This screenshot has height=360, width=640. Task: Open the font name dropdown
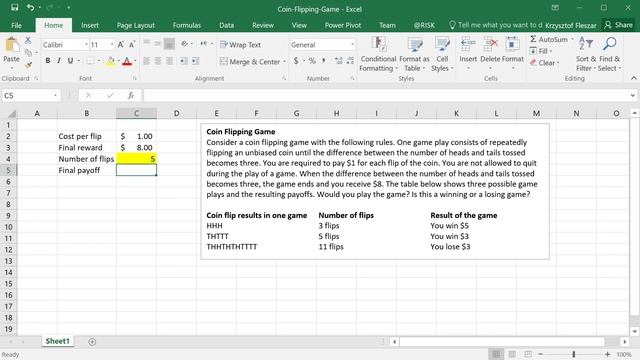coord(86,44)
